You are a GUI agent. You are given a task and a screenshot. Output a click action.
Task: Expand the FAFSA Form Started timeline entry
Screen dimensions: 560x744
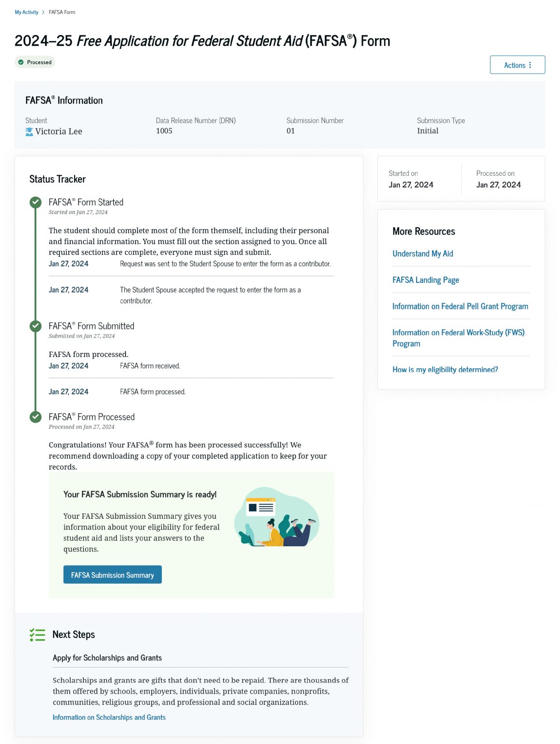[x=86, y=202]
